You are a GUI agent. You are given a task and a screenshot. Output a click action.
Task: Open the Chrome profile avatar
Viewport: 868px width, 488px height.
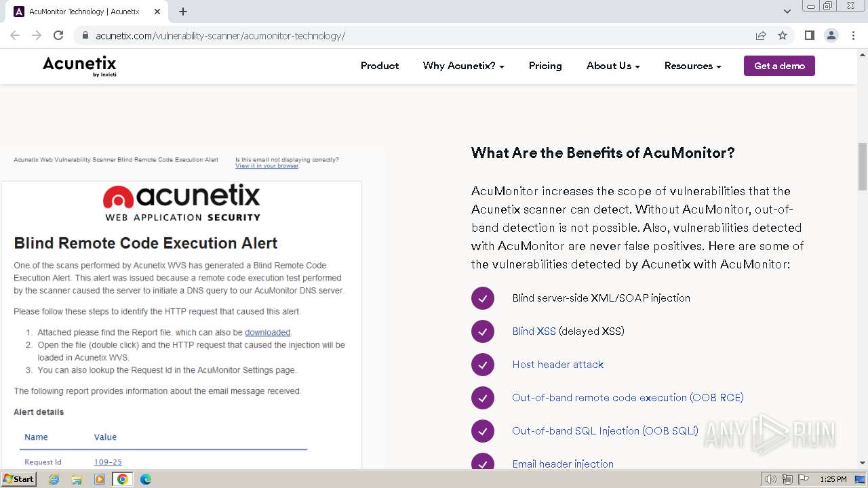point(831,35)
